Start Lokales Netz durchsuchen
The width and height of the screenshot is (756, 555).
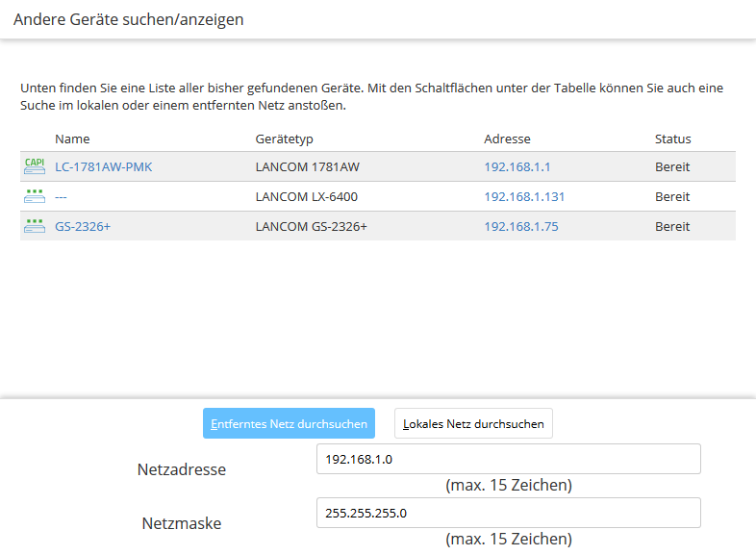click(x=473, y=423)
